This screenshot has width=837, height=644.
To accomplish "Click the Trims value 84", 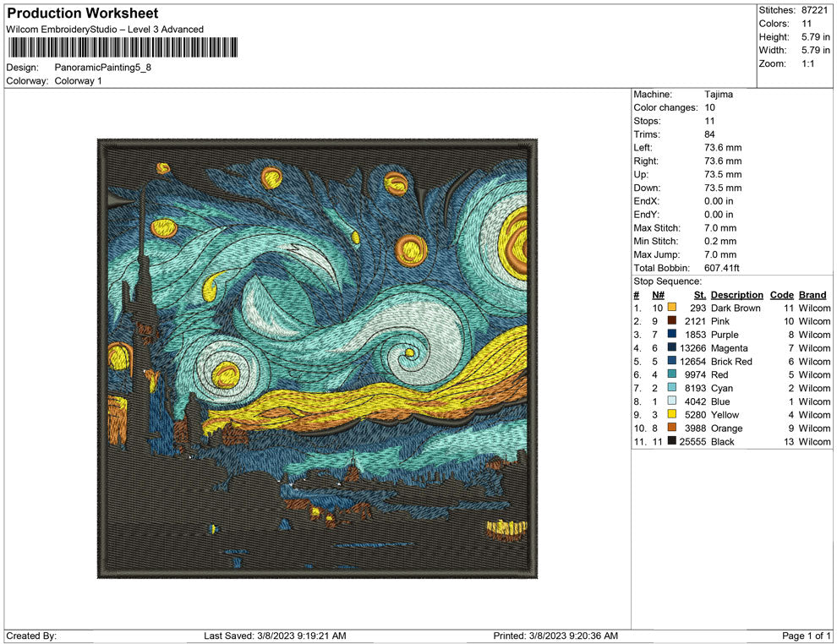I will pyautogui.click(x=709, y=134).
